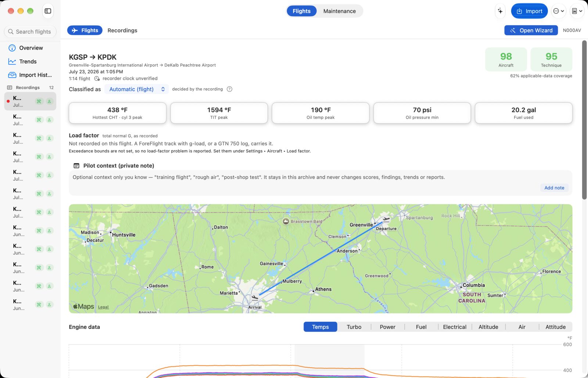588x378 pixels.
Task: Click the wand icon in Open Wizard
Action: click(x=513, y=30)
